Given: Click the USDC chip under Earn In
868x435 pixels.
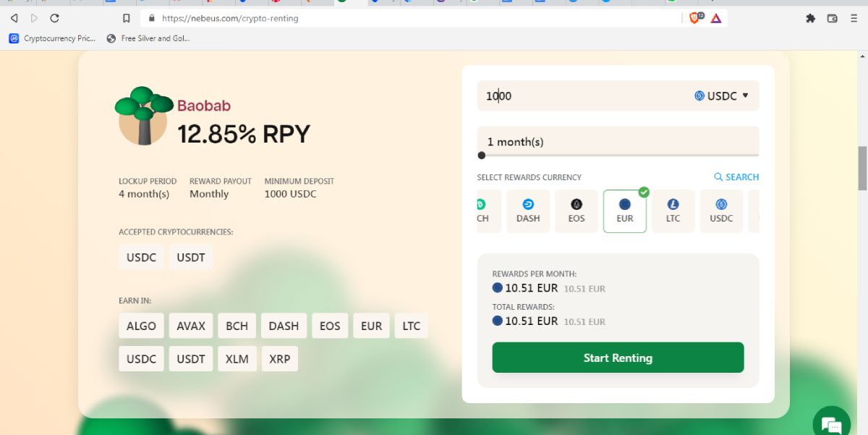Looking at the screenshot, I should pos(141,359).
